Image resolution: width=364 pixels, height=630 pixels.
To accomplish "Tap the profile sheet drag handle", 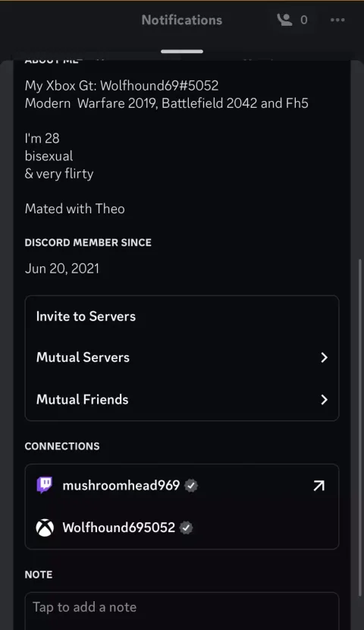I will tap(182, 52).
